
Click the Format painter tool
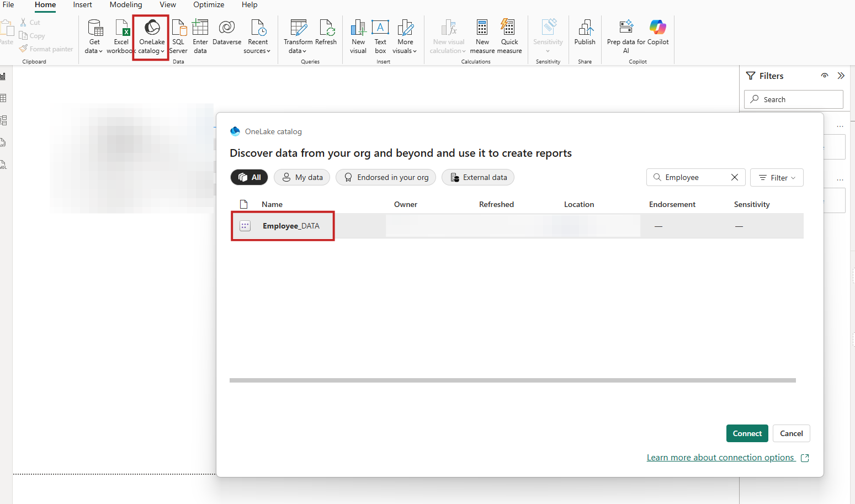pyautogui.click(x=46, y=49)
